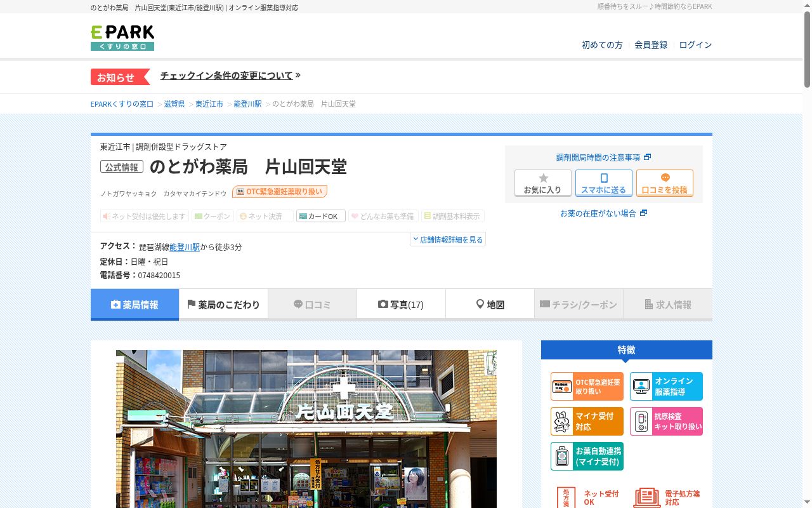812x508 pixels.
Task: Open the 滋賀県 breadcrumb link
Action: pyautogui.click(x=174, y=104)
